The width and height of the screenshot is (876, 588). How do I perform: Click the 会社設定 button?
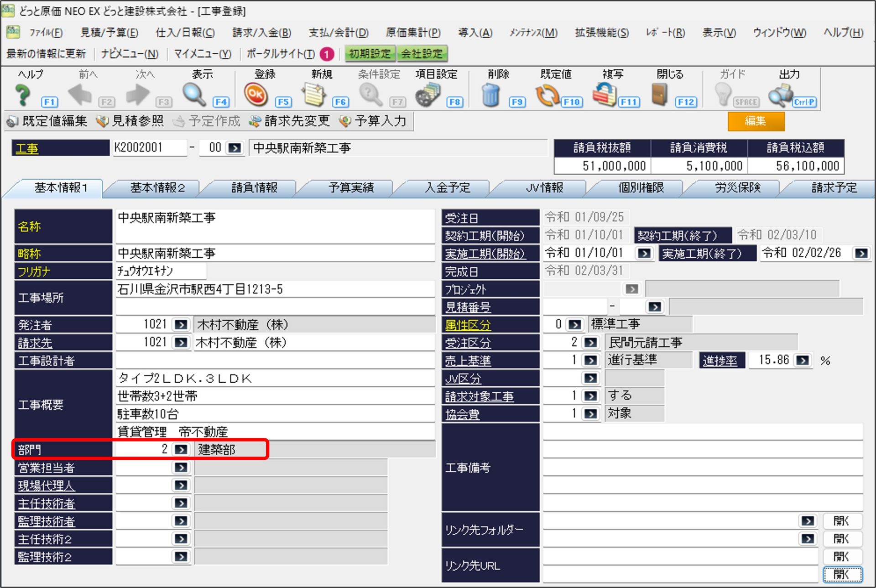point(422,54)
